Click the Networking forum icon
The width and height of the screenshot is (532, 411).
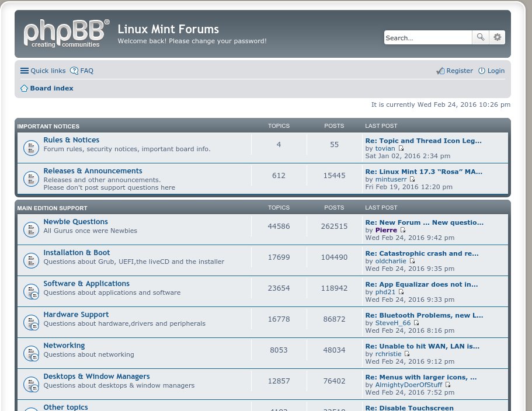[x=31, y=353]
